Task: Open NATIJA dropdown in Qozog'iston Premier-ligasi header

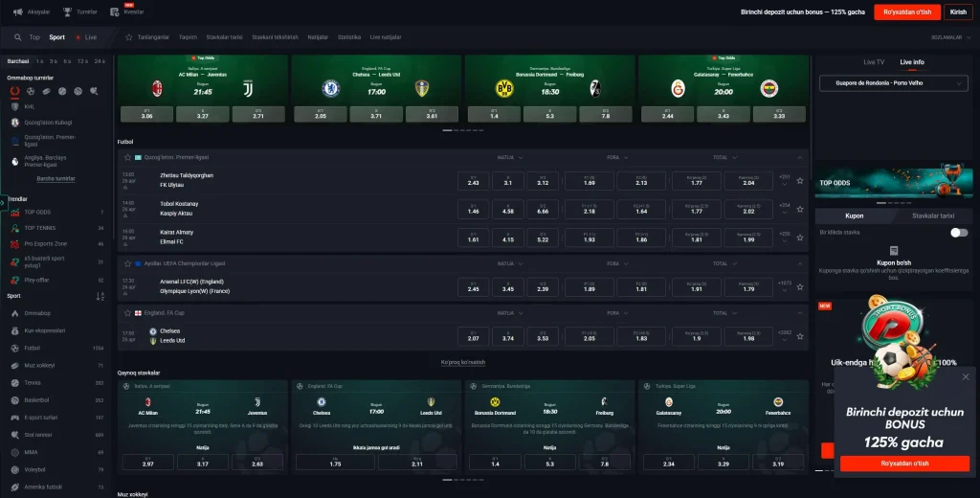Action: (x=510, y=158)
